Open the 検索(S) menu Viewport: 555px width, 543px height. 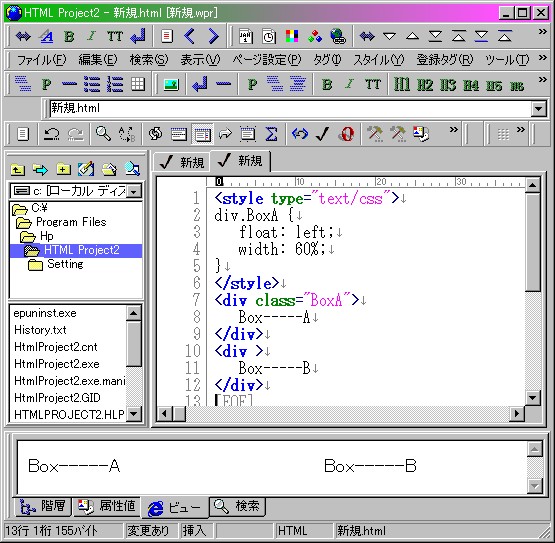[x=149, y=60]
